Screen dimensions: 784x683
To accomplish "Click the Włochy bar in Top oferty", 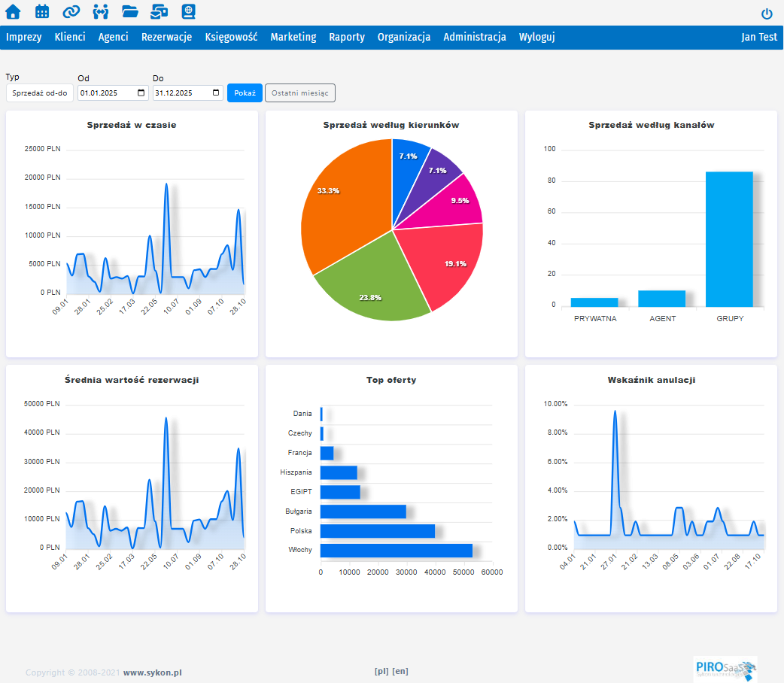I will click(x=396, y=550).
